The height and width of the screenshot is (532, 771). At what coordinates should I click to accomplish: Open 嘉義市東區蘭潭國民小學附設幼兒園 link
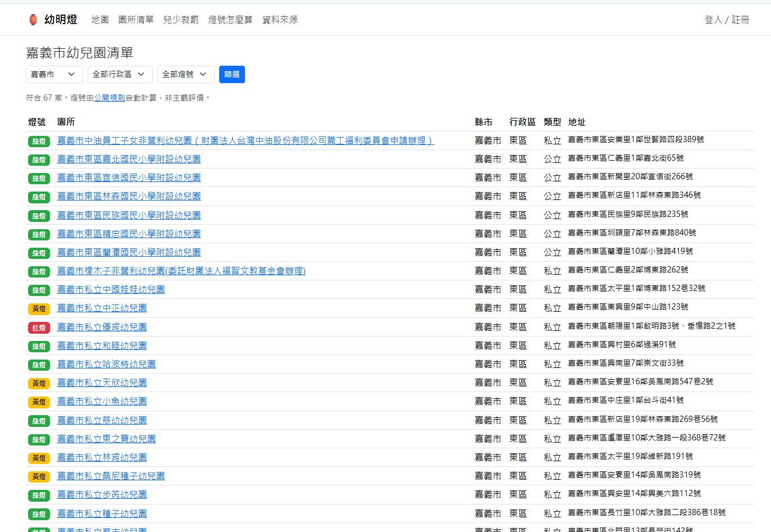pos(129,252)
